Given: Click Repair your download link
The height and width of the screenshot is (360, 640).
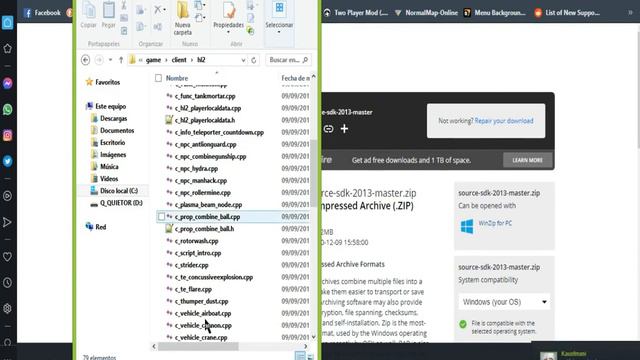Looking at the screenshot, I should coord(504,121).
